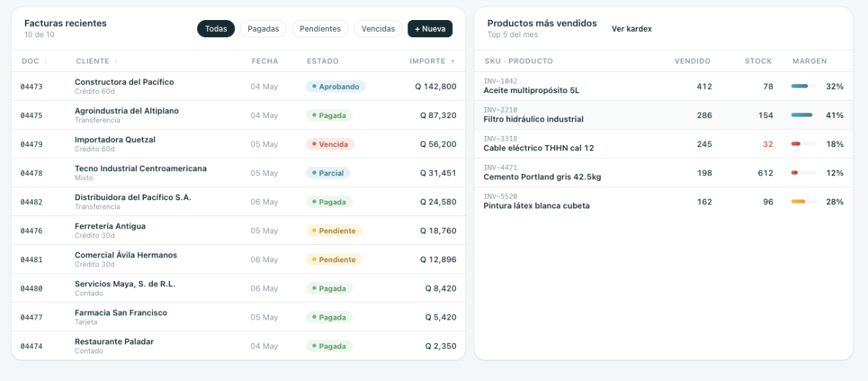Select client Servicios Maya, S. de R.L.
868x381 pixels.
pos(125,284)
